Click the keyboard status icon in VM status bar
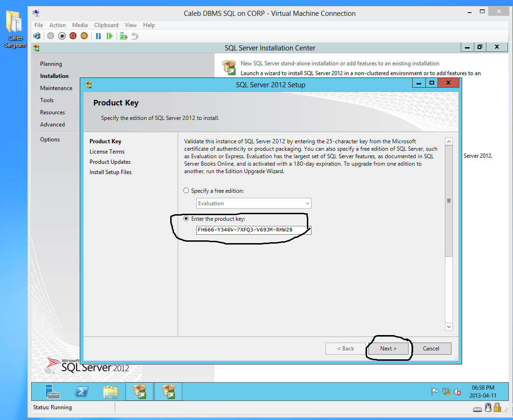This screenshot has width=513, height=420. (x=477, y=409)
